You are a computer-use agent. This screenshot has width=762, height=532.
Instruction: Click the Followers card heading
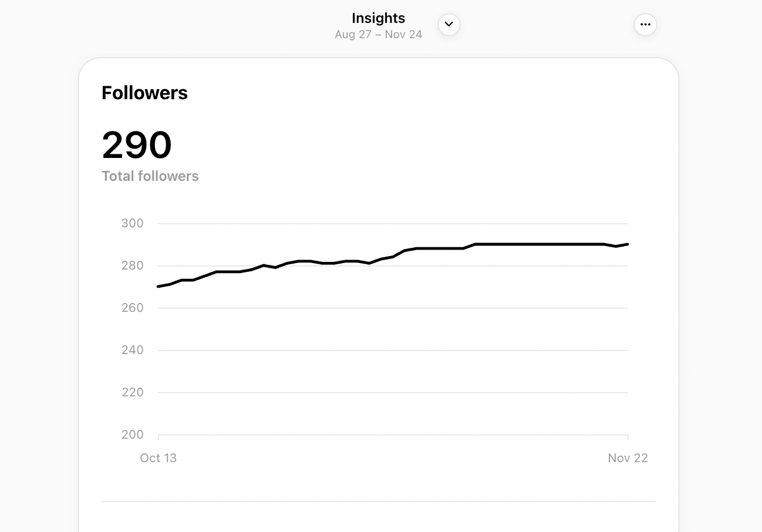[144, 93]
